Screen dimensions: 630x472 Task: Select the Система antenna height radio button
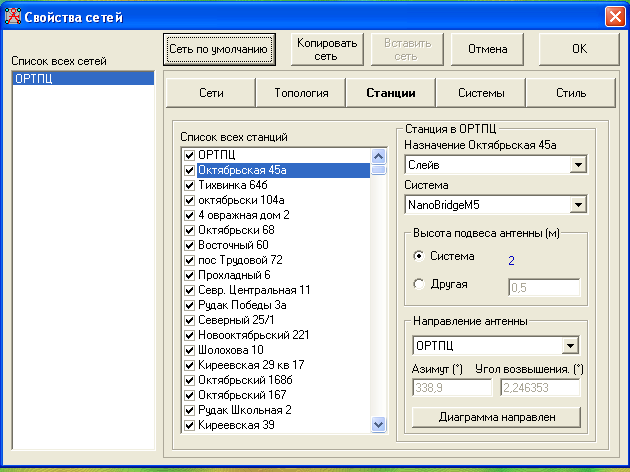tap(419, 256)
